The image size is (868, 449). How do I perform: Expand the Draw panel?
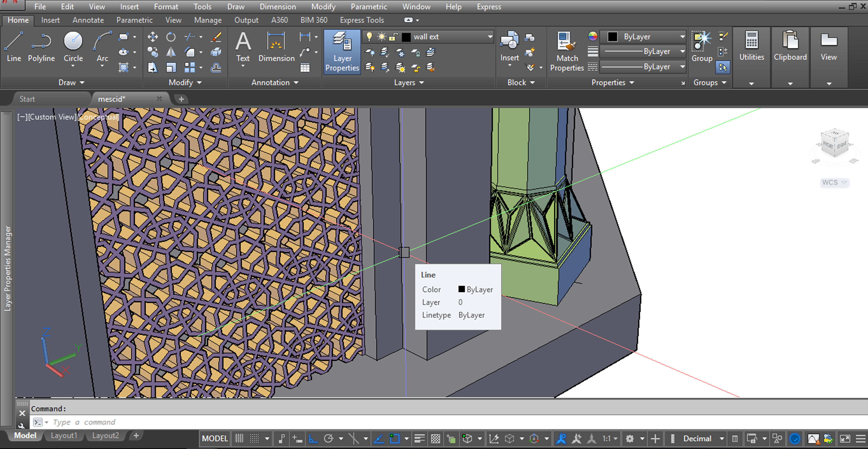coord(71,82)
